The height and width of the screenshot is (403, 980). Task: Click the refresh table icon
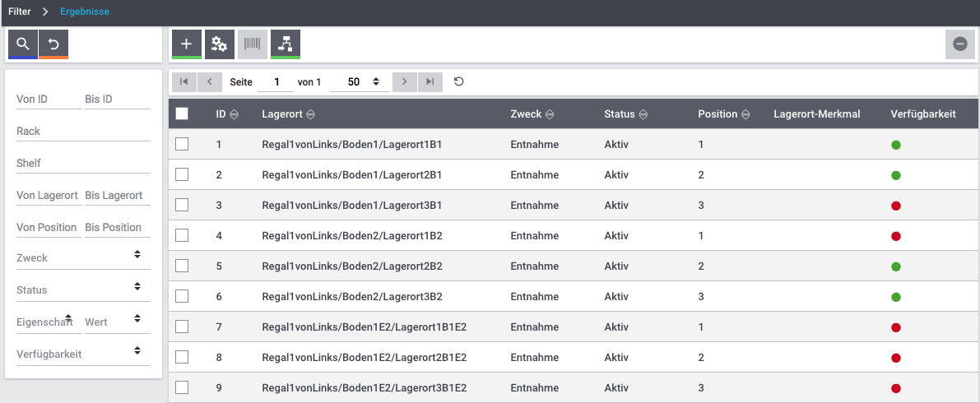point(459,82)
